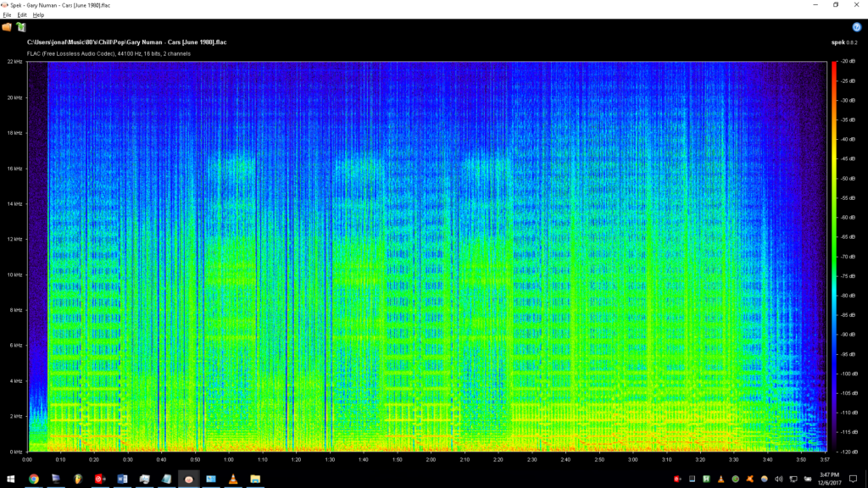Save the spectrogram as an image
The height and width of the screenshot is (488, 868).
[19, 28]
